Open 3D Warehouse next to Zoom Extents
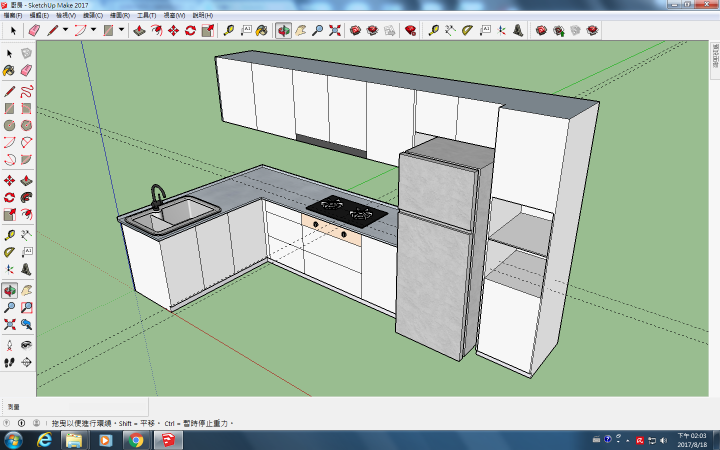Screen dimensions: 720x450 355,31
